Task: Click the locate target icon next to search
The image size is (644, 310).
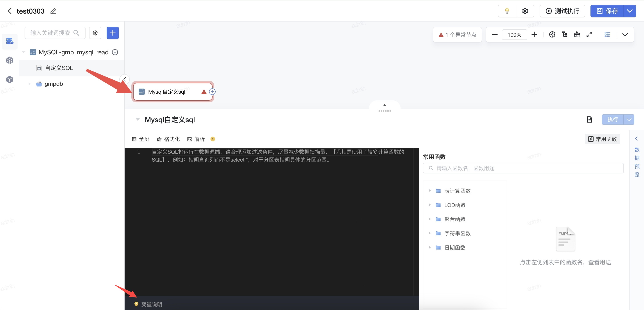Action: (x=95, y=33)
